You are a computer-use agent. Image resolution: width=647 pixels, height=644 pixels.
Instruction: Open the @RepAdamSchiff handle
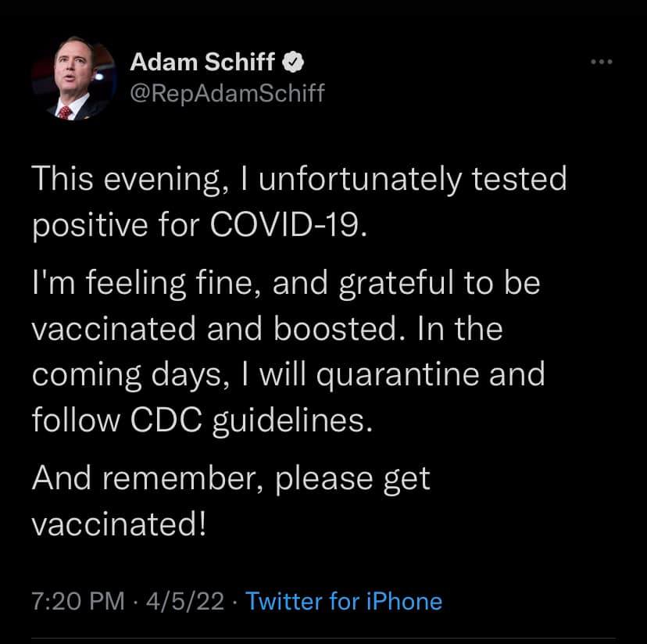[x=226, y=93]
